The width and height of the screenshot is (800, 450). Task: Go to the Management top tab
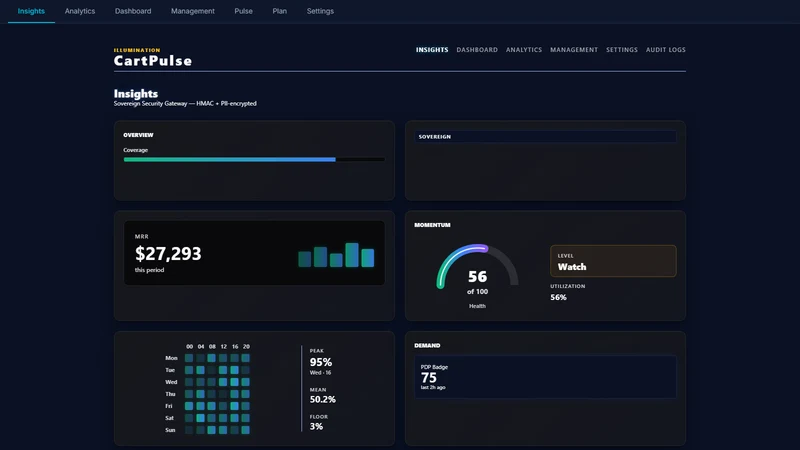(192, 11)
